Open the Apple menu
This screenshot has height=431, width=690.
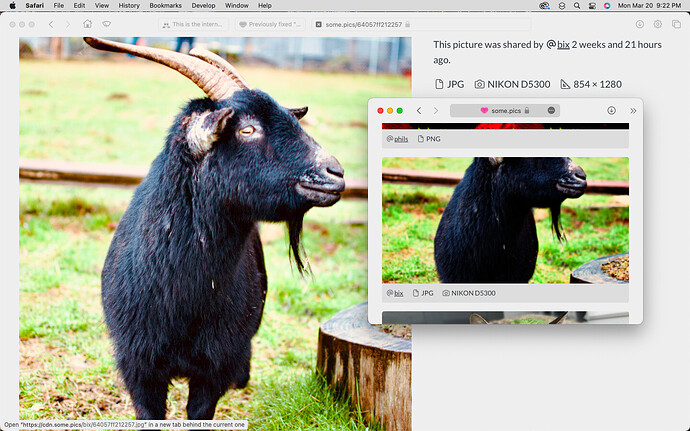click(x=13, y=5)
